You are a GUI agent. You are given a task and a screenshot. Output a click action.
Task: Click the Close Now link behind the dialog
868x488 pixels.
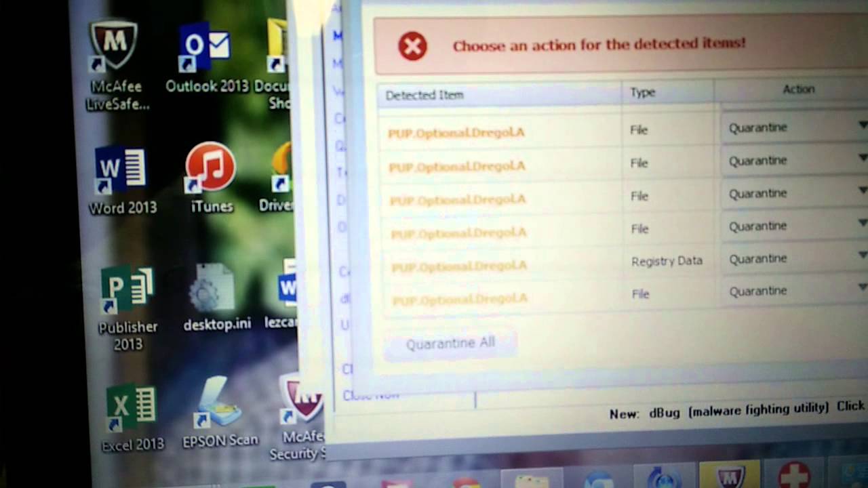click(370, 394)
